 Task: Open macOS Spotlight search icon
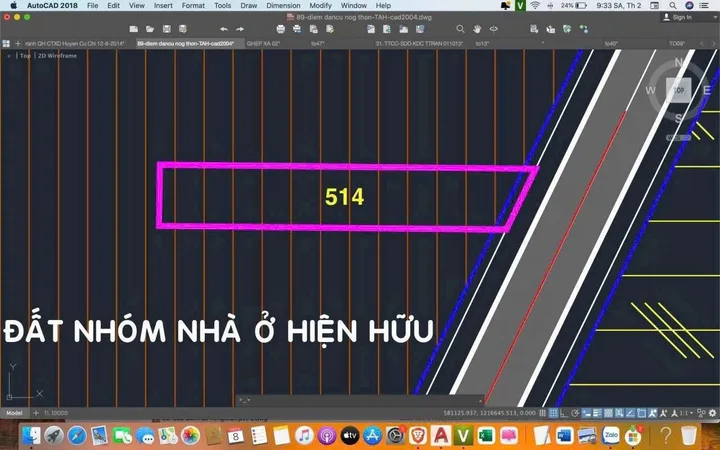coord(673,6)
